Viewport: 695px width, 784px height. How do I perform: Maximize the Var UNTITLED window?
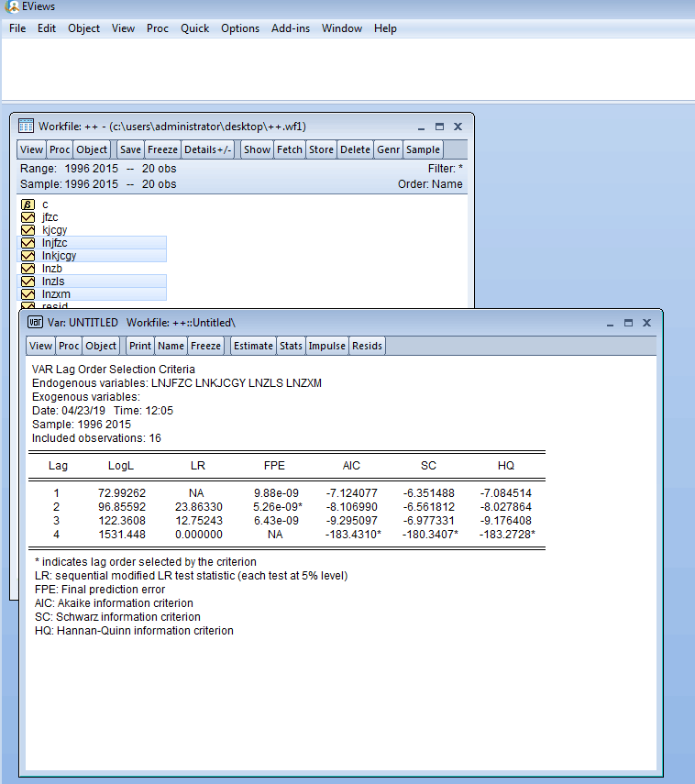(628, 323)
